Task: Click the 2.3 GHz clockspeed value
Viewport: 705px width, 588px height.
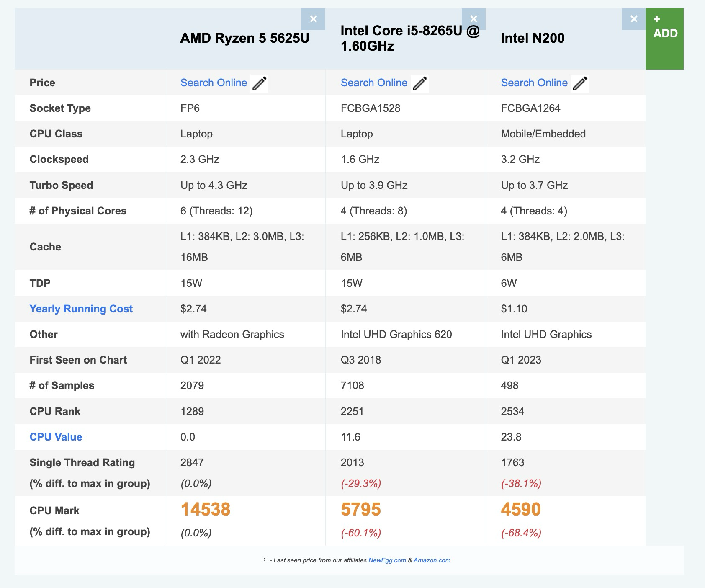Action: click(x=200, y=159)
